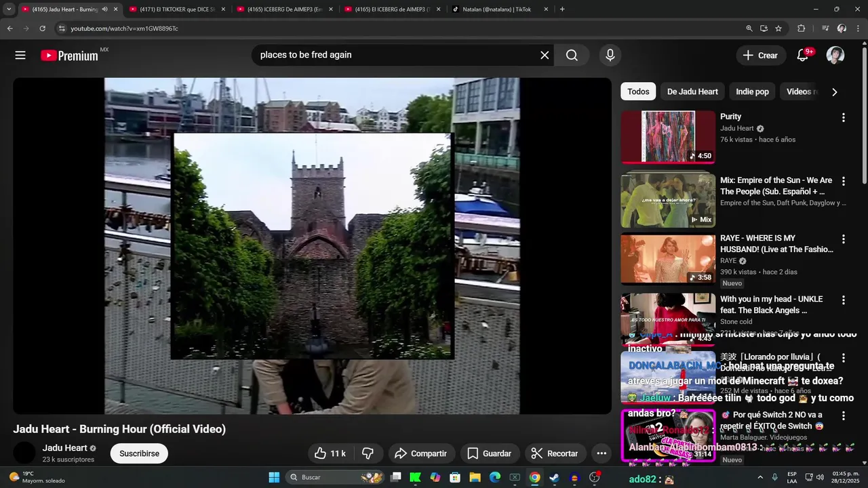The height and width of the screenshot is (488, 868).
Task: Open the weather widget showing 19°C
Action: point(37,477)
